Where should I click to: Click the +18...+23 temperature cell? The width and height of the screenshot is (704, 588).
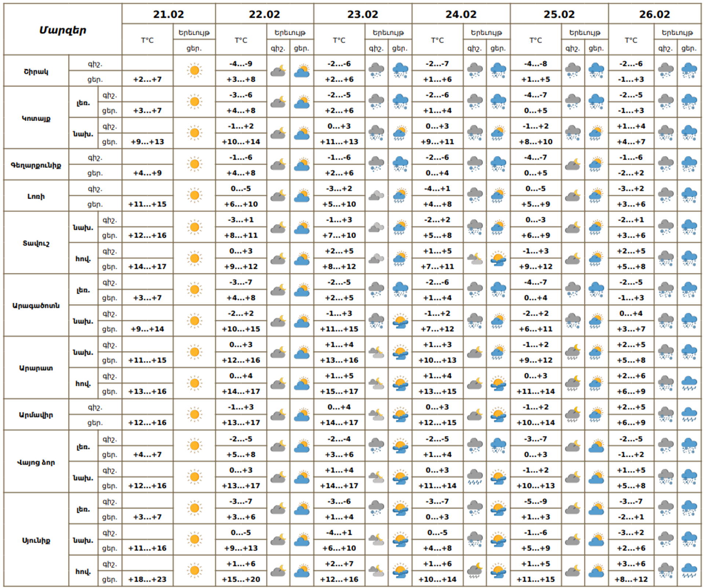point(147,579)
